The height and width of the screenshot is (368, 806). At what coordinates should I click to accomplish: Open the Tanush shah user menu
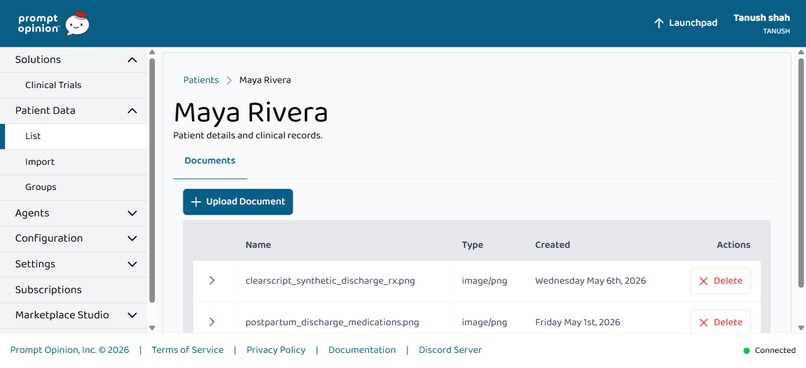(761, 24)
